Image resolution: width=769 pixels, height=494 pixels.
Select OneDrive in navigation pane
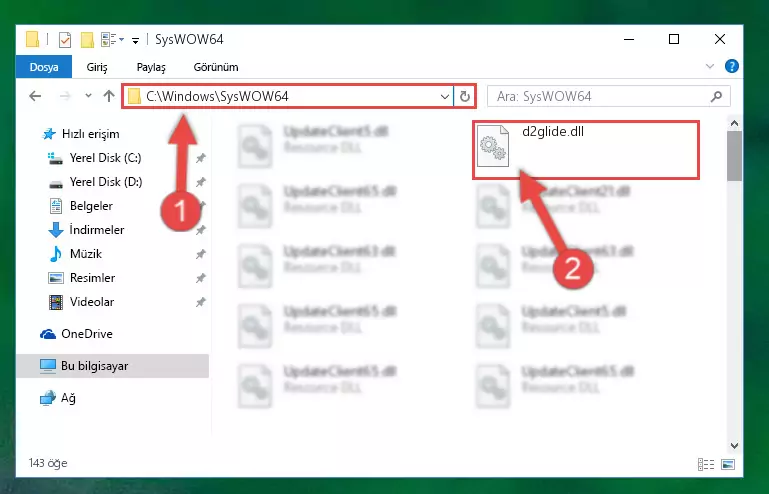click(x=87, y=334)
